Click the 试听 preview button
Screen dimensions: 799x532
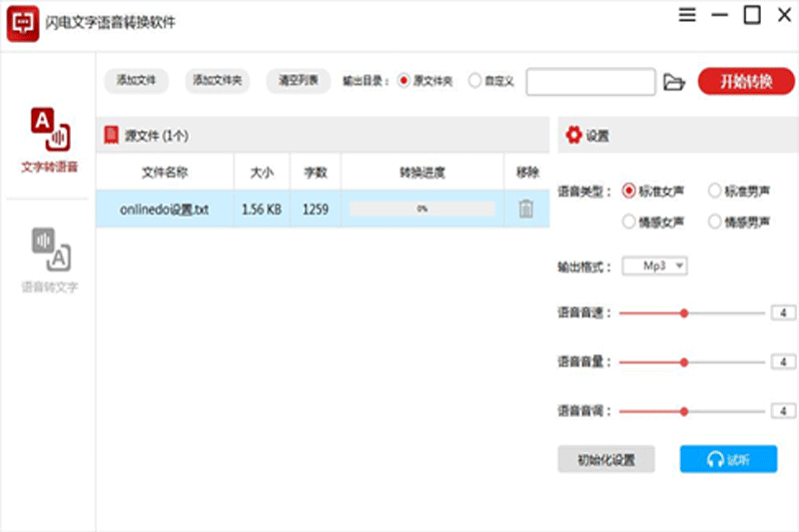coord(727,459)
